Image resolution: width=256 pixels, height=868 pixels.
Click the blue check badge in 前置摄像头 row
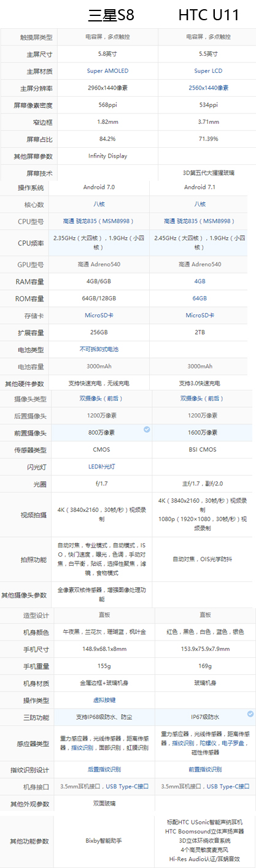[x=147, y=430]
